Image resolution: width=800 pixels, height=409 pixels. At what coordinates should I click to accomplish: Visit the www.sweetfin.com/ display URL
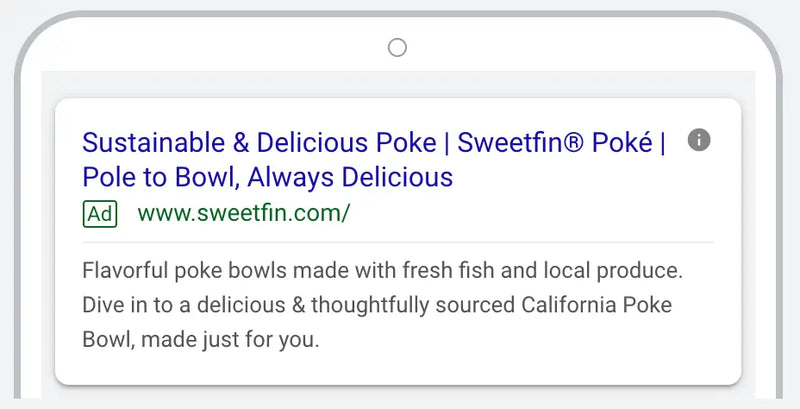pyautogui.click(x=244, y=213)
